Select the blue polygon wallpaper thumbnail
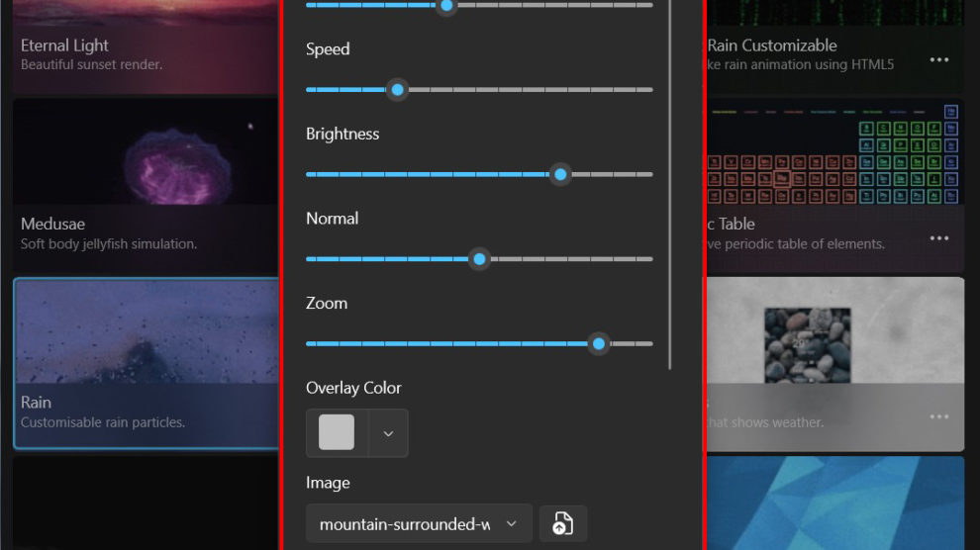The width and height of the screenshot is (980, 550). [835, 504]
